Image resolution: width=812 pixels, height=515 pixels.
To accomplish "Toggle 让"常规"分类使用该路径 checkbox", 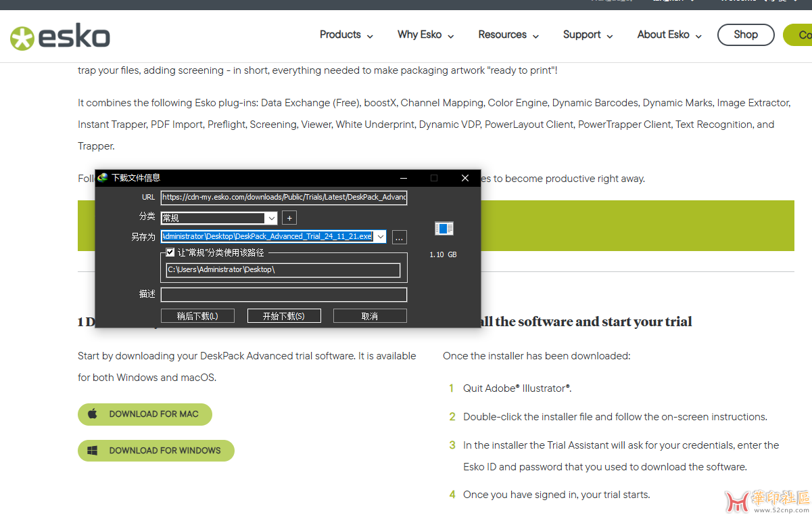I will [x=170, y=252].
